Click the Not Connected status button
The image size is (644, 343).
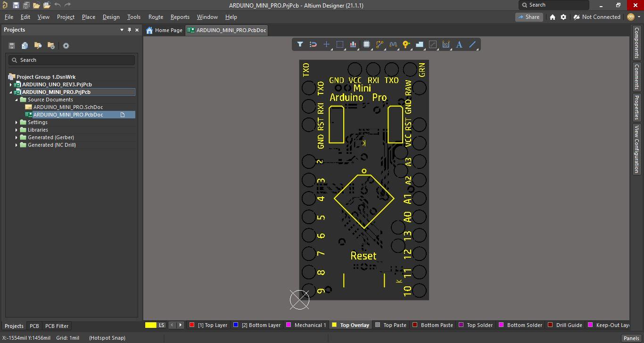coord(597,17)
